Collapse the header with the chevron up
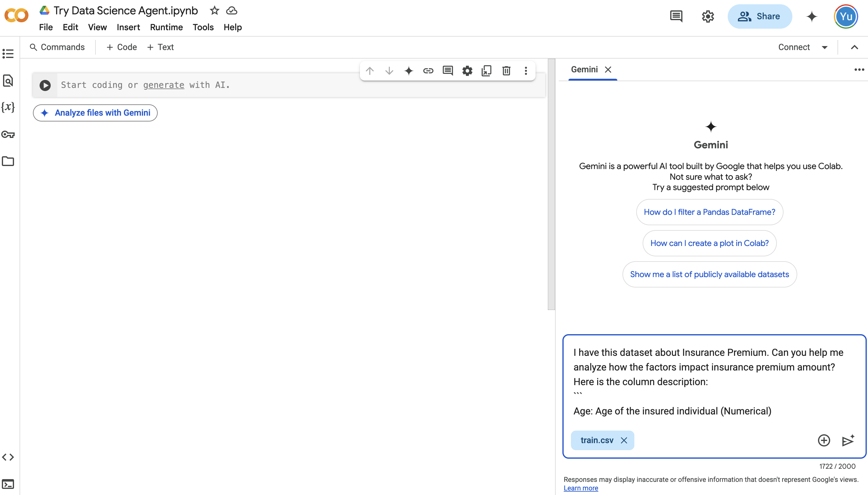Viewport: 868px width, 495px height. tap(854, 47)
